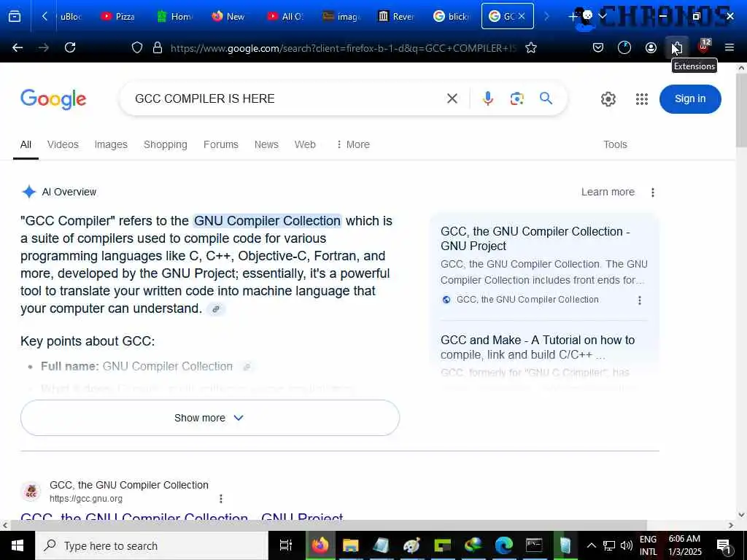Open File Explorer from the taskbar

click(x=350, y=545)
